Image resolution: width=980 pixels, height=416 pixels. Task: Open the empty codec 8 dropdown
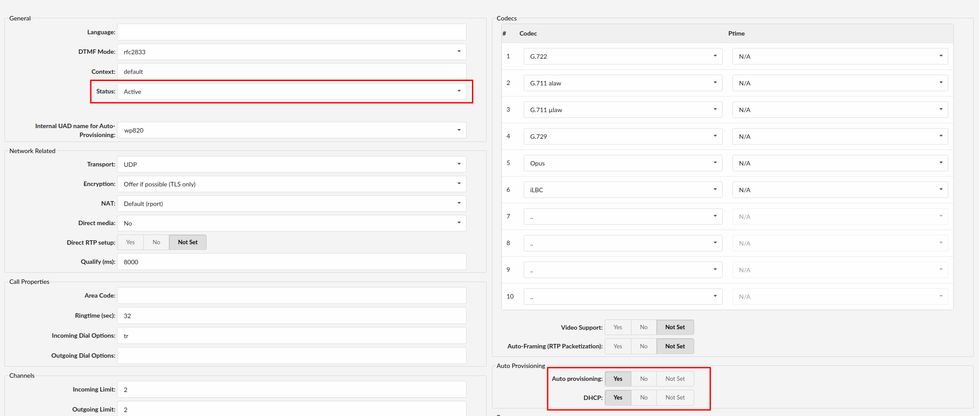(x=623, y=243)
